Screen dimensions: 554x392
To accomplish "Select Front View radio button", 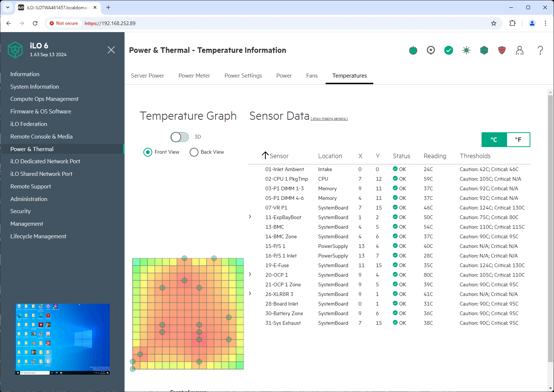I will pos(148,152).
